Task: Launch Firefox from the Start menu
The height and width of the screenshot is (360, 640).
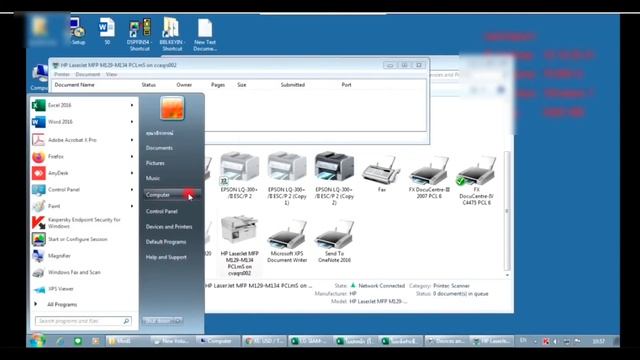Action: [x=56, y=157]
